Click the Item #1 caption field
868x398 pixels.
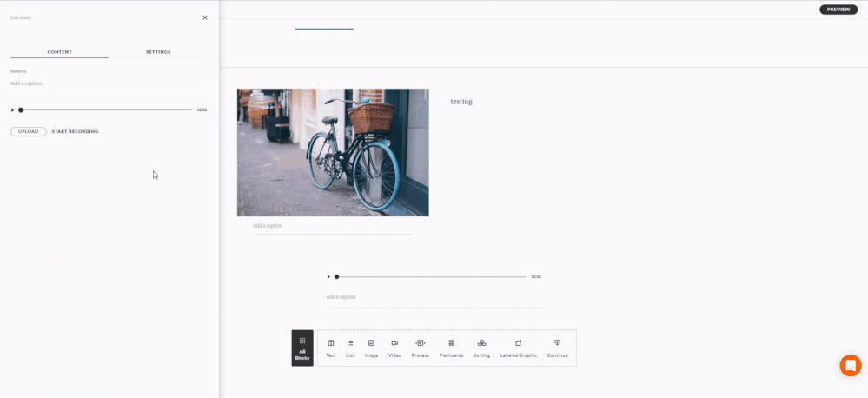pos(109,83)
